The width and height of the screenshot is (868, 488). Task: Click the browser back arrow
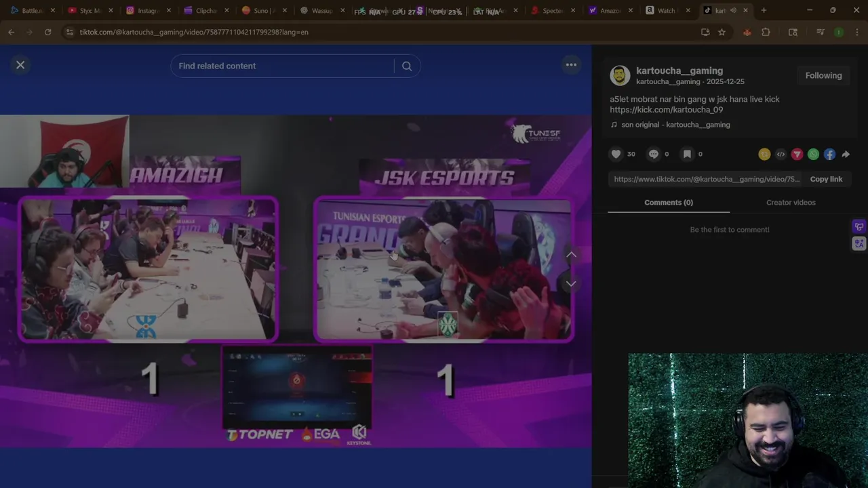(11, 32)
